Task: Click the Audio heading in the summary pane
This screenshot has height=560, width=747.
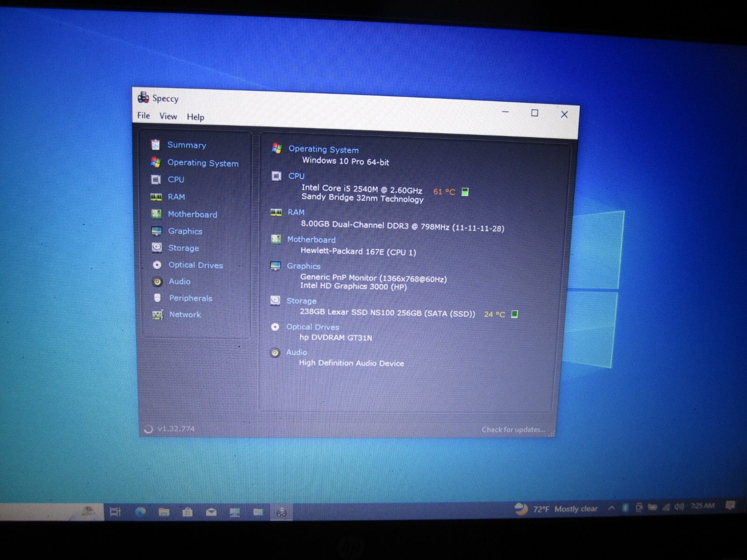Action: (x=296, y=352)
